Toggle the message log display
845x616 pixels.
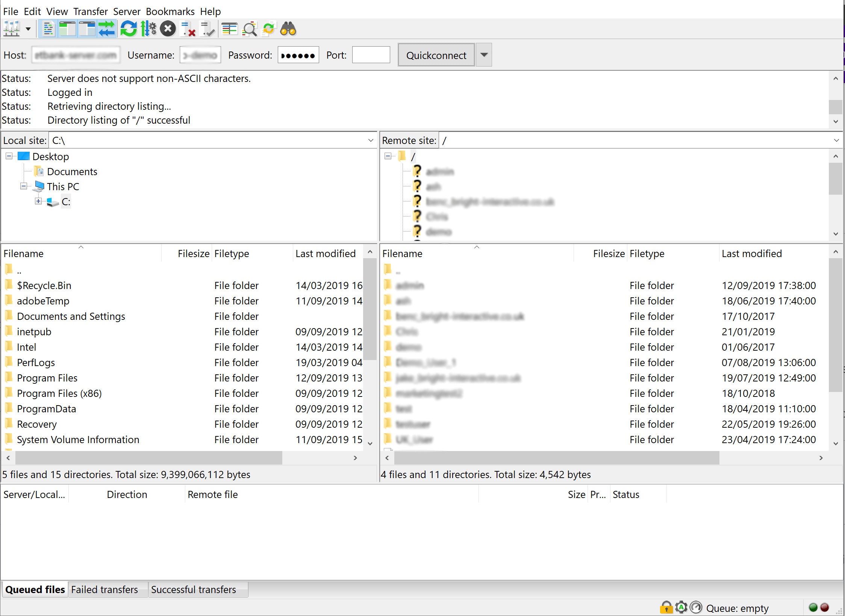[x=48, y=29]
